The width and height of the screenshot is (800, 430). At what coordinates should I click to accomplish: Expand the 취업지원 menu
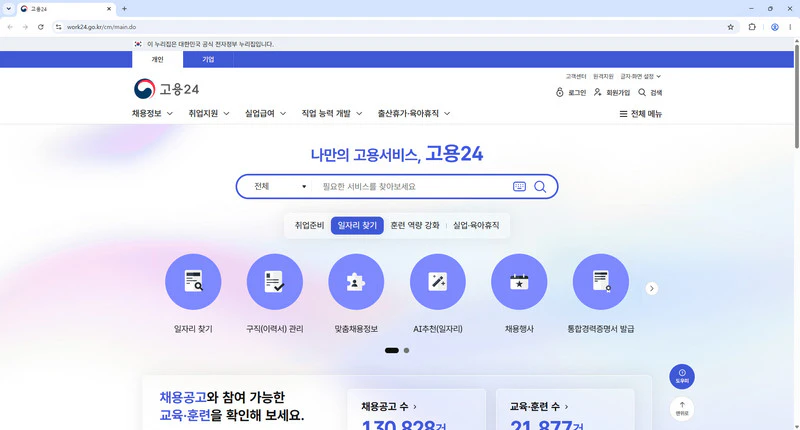[209, 113]
